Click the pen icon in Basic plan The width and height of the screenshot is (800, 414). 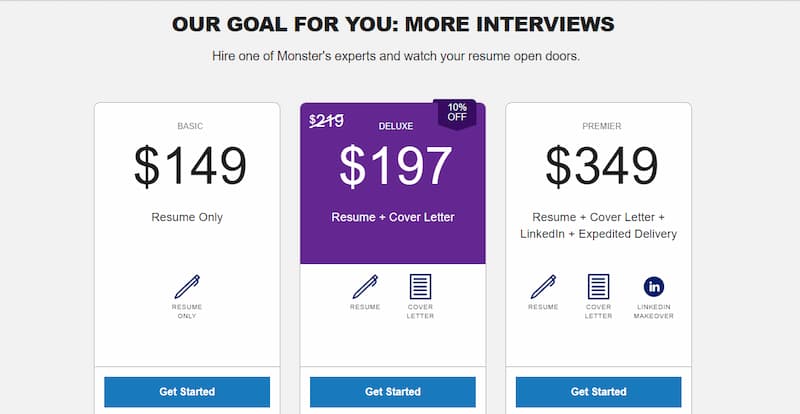[x=187, y=286]
